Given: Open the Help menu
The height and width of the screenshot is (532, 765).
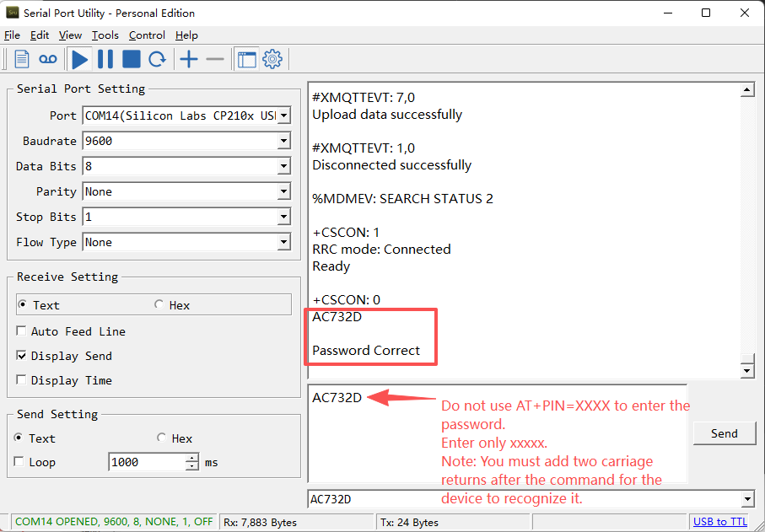Looking at the screenshot, I should [x=187, y=35].
